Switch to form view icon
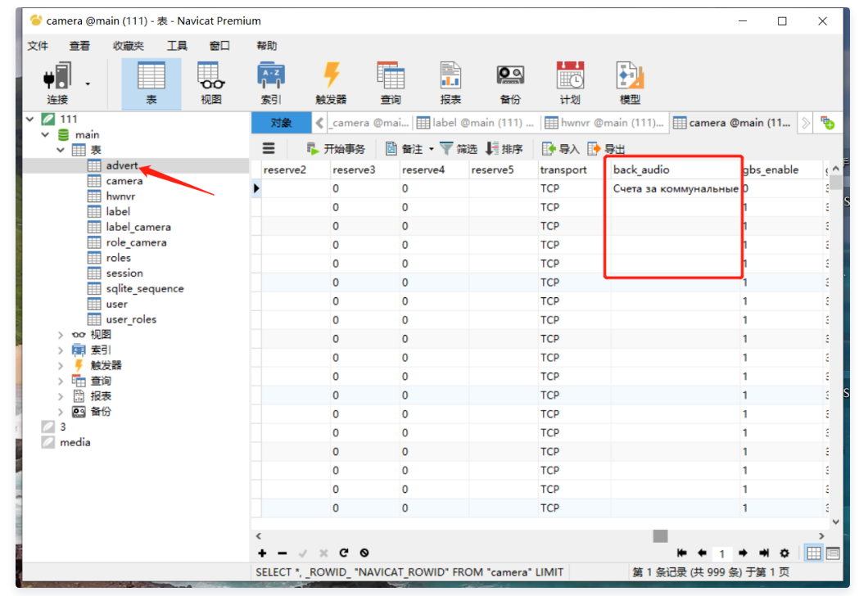 [833, 553]
